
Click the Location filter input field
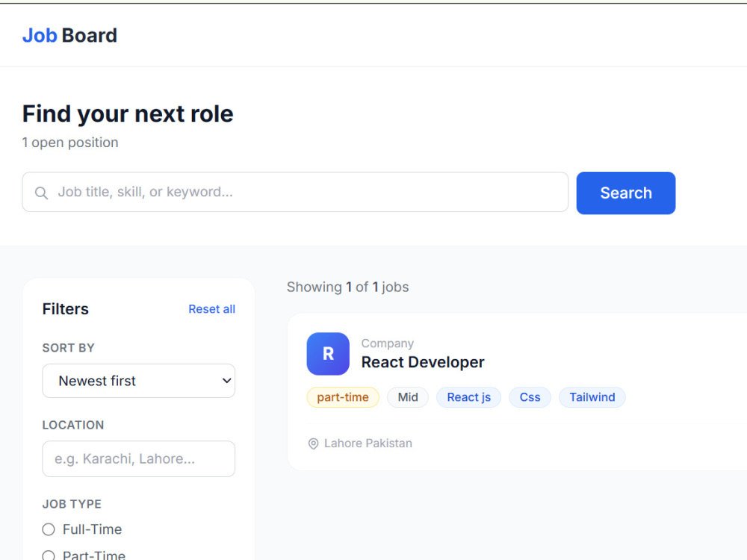point(139,458)
